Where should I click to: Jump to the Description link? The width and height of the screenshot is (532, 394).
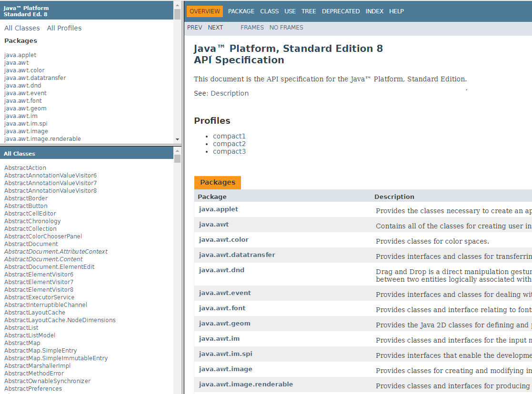pyautogui.click(x=230, y=93)
